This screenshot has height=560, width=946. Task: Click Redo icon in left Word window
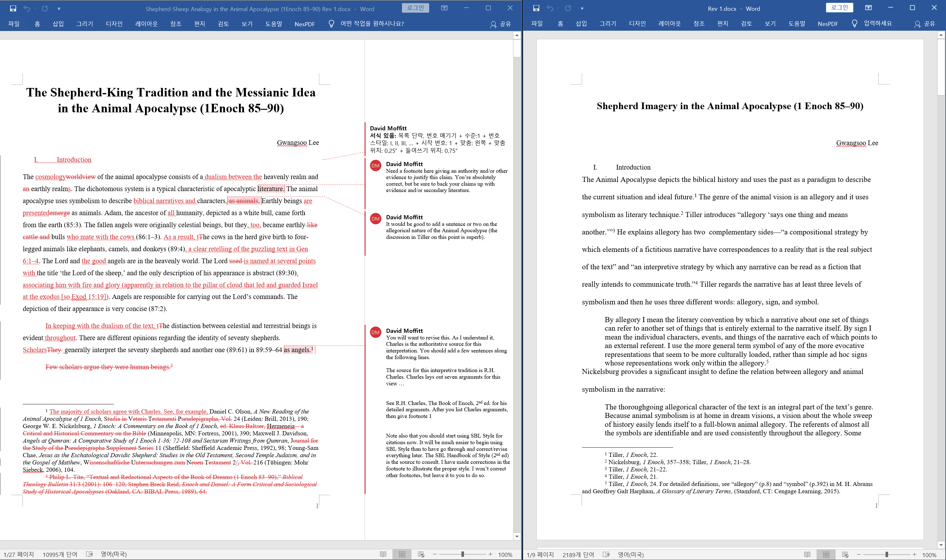pyautogui.click(x=45, y=8)
